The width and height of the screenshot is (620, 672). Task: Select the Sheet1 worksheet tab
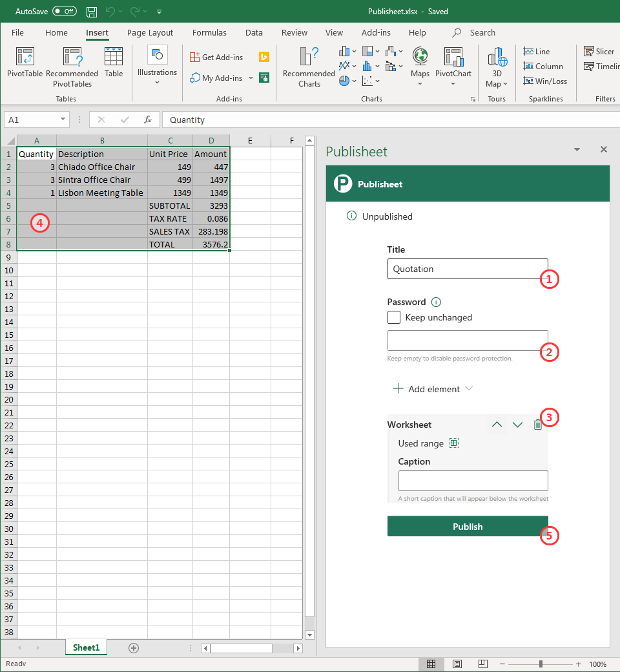point(86,647)
